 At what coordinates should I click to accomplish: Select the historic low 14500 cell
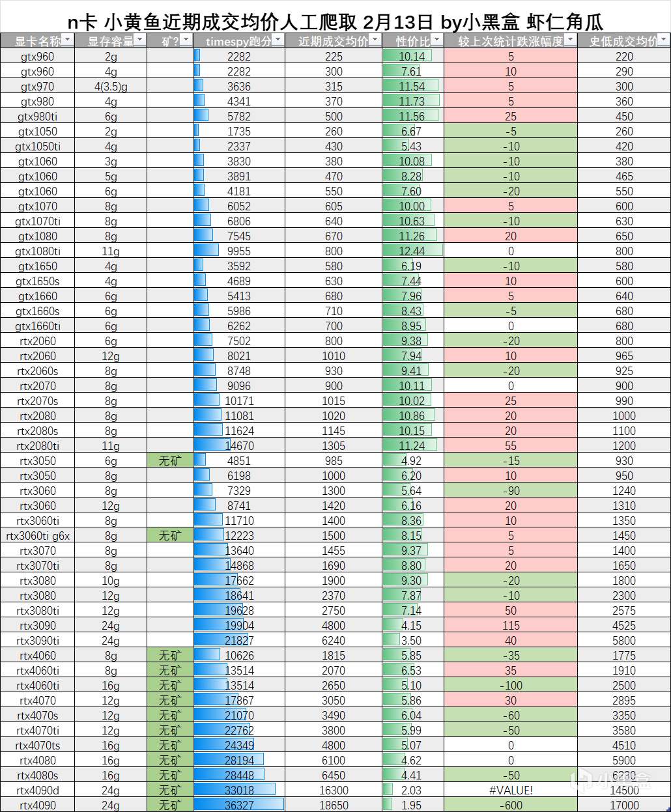click(624, 791)
